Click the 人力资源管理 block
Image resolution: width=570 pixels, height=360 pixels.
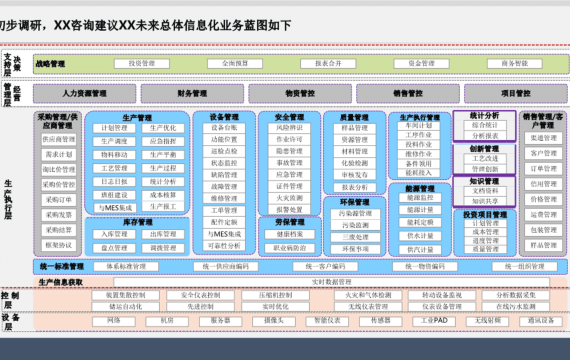coord(84,94)
